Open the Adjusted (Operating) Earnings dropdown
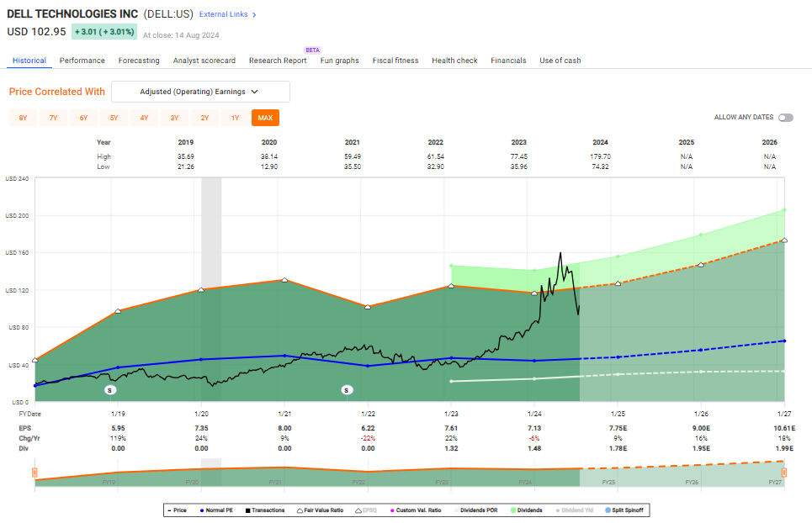Screen dimensions: 812x523 (x=200, y=92)
